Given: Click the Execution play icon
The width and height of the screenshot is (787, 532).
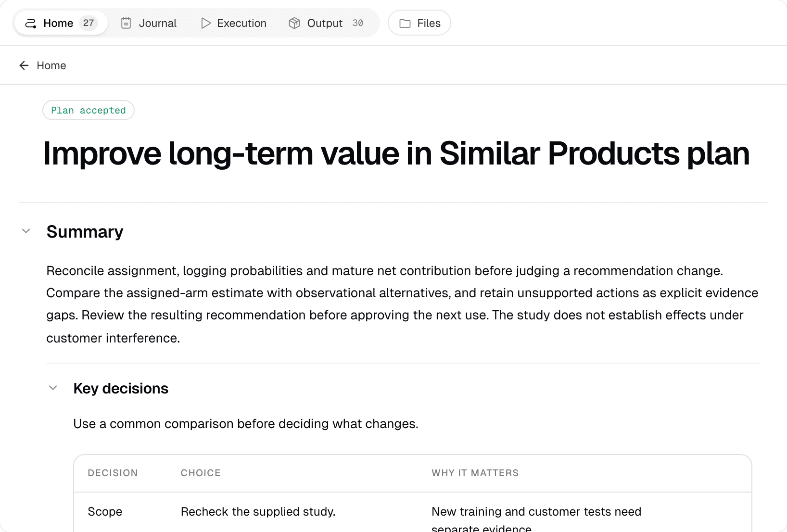Looking at the screenshot, I should click(206, 23).
